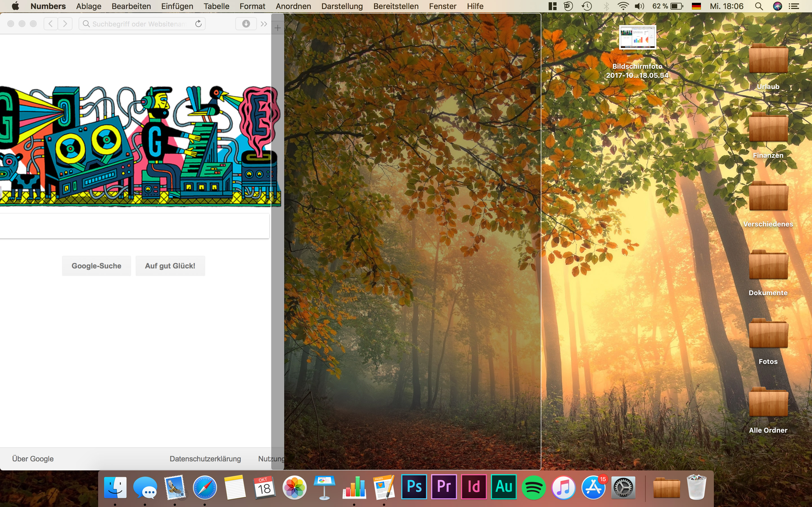Open the German input source menu
Image resolution: width=812 pixels, height=507 pixels.
click(x=696, y=6)
